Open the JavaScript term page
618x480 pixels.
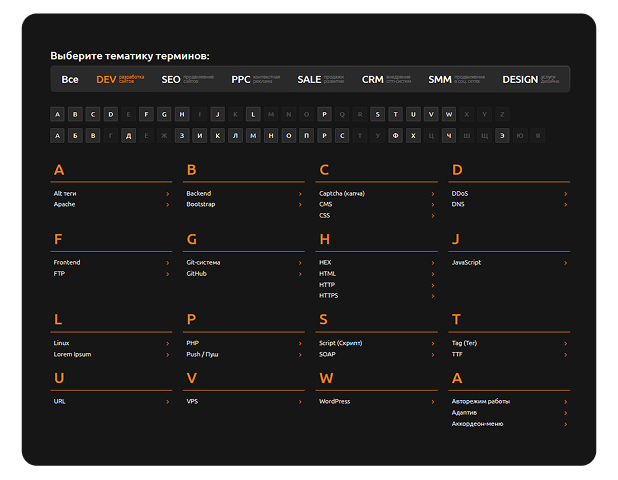click(466, 262)
